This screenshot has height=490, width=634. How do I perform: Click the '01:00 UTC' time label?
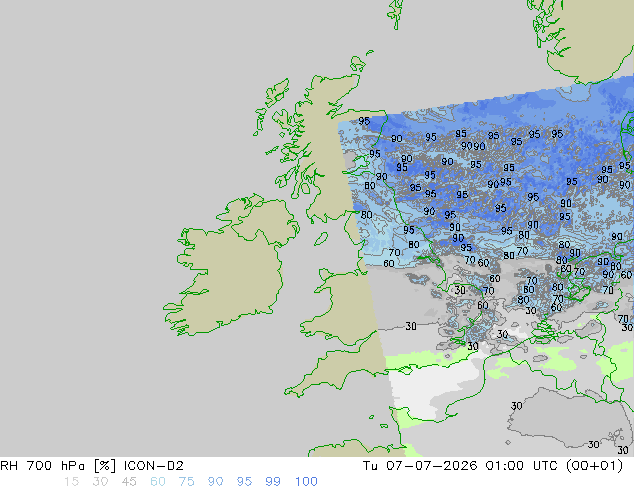pos(522,466)
